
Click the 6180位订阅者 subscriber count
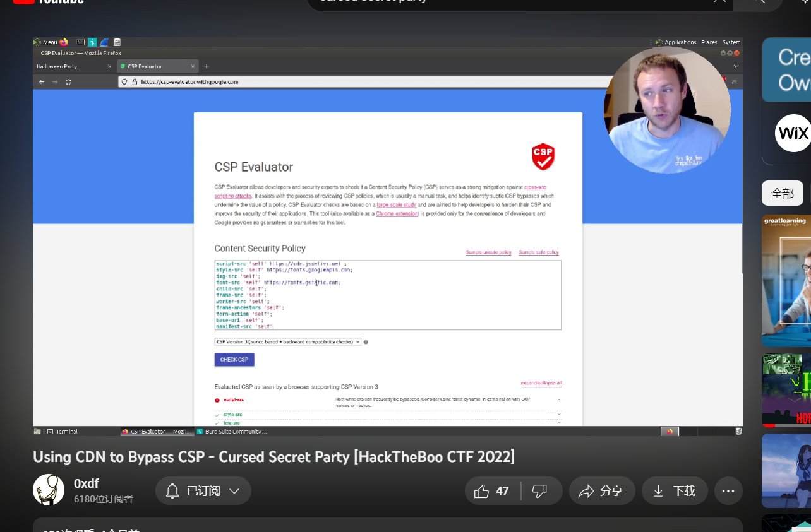[104, 499]
